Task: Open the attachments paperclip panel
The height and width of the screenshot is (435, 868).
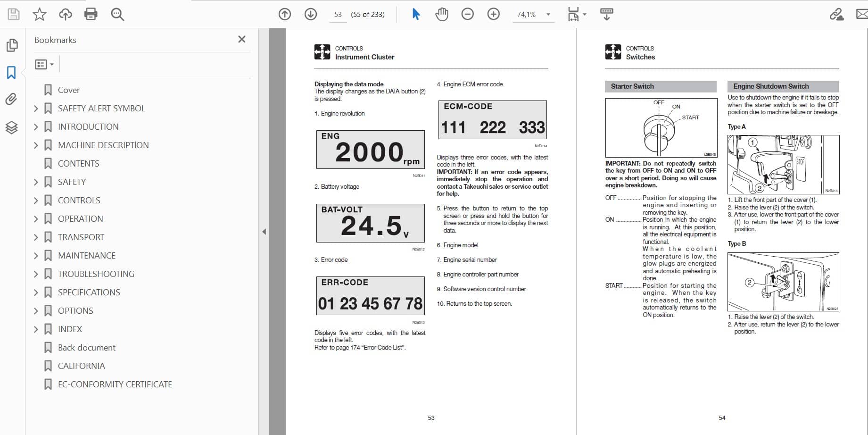Action: click(12, 99)
